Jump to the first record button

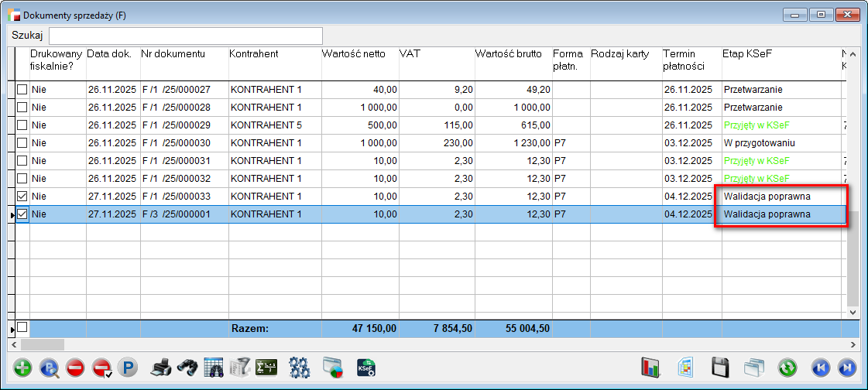coord(822,368)
